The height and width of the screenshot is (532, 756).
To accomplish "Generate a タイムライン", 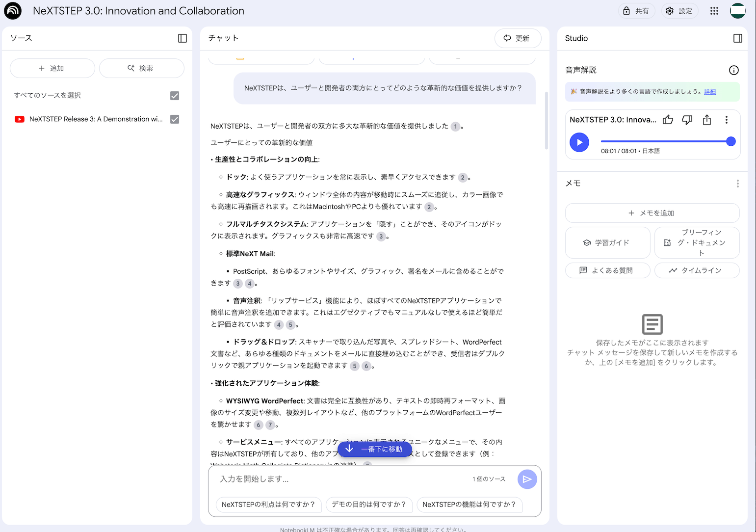I will [697, 270].
